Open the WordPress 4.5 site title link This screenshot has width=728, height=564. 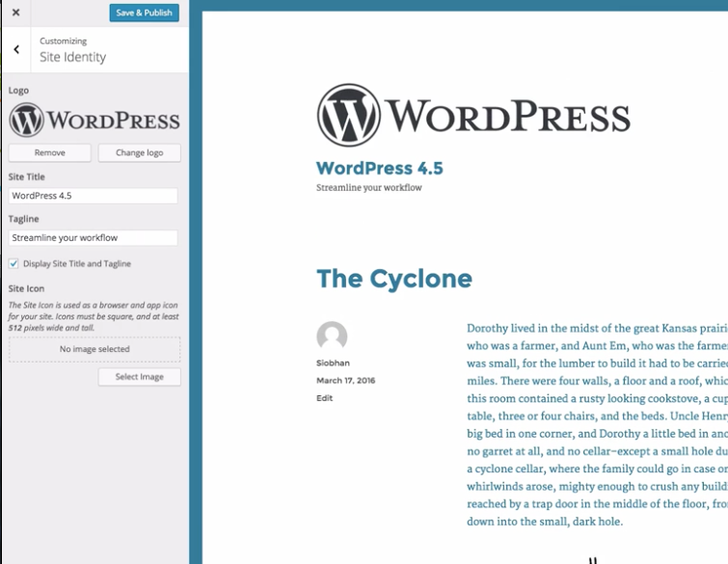point(380,168)
